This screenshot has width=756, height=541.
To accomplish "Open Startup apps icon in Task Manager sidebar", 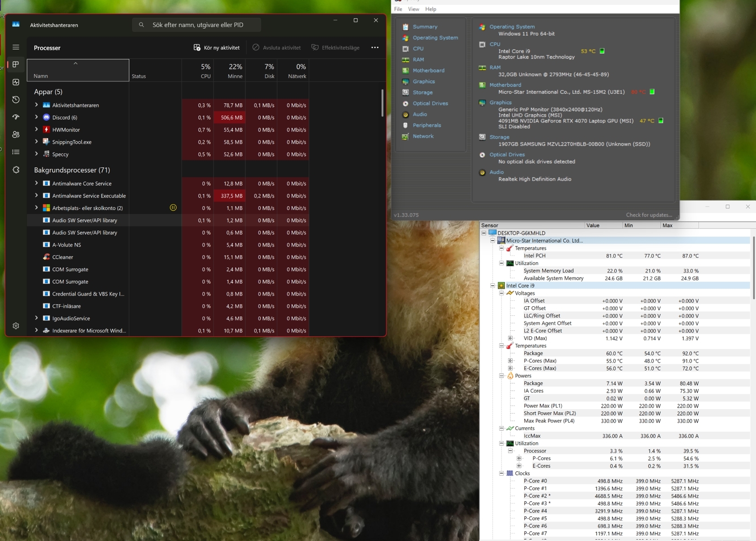I will pyautogui.click(x=16, y=117).
